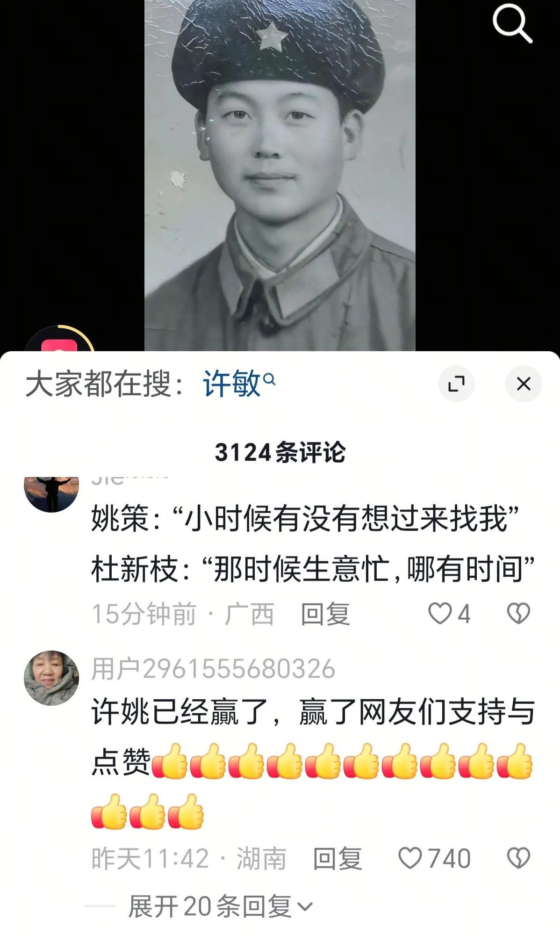Screen dimensions: 560x935
Task: Open search with the magnifier icon
Action: pyautogui.click(x=512, y=24)
